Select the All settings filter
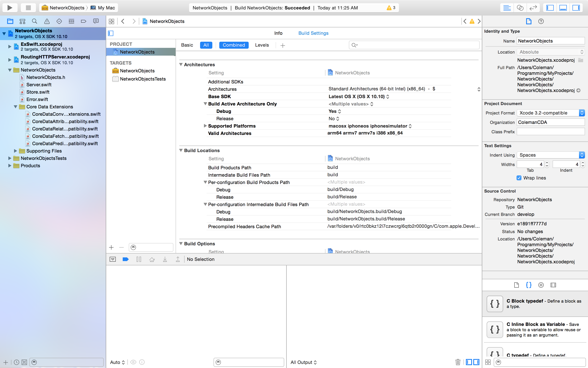 click(206, 45)
